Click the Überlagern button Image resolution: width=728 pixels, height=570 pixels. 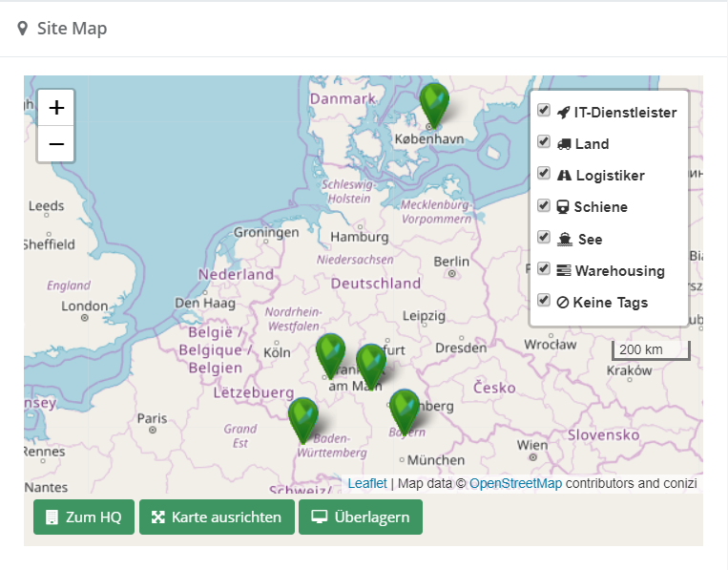(x=361, y=517)
